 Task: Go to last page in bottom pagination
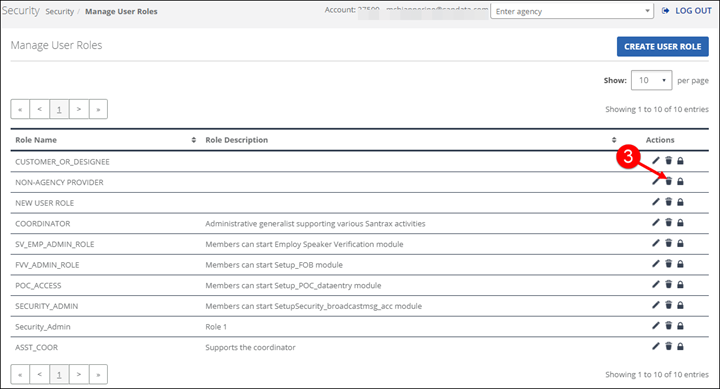click(x=98, y=374)
